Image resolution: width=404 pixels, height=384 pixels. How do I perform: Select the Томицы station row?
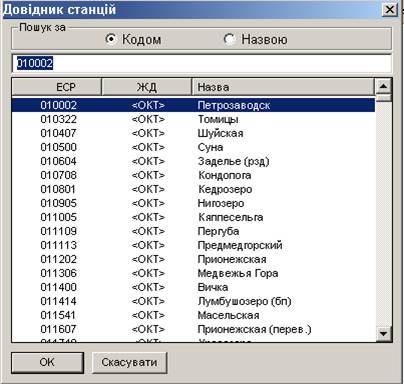tap(193, 119)
